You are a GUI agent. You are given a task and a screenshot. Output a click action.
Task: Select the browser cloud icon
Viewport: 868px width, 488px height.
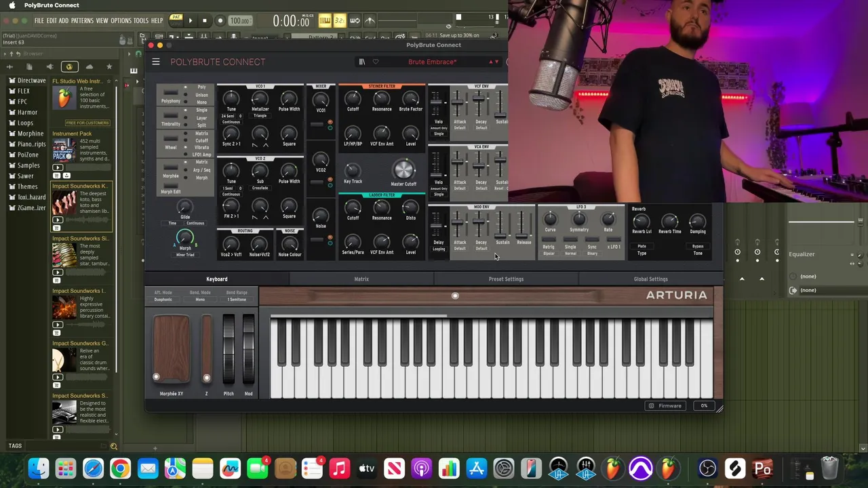click(89, 66)
